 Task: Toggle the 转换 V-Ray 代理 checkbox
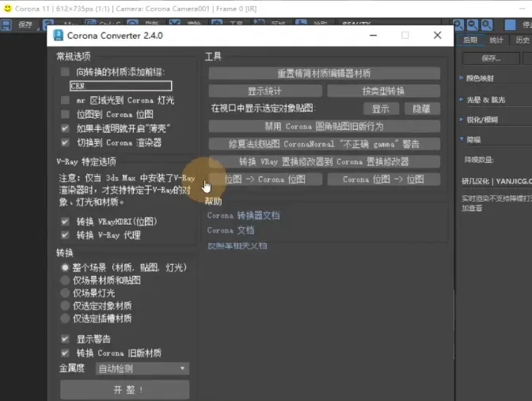point(65,235)
